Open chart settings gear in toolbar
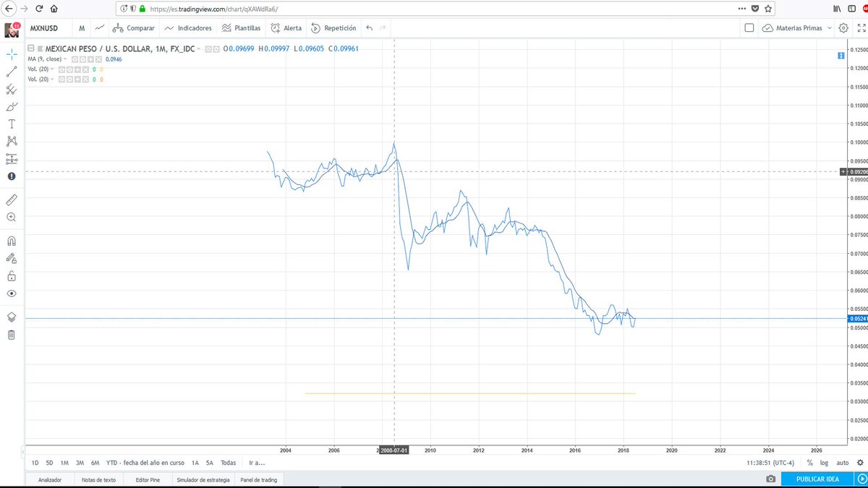Screen dimensions: 868x488 pos(843,28)
